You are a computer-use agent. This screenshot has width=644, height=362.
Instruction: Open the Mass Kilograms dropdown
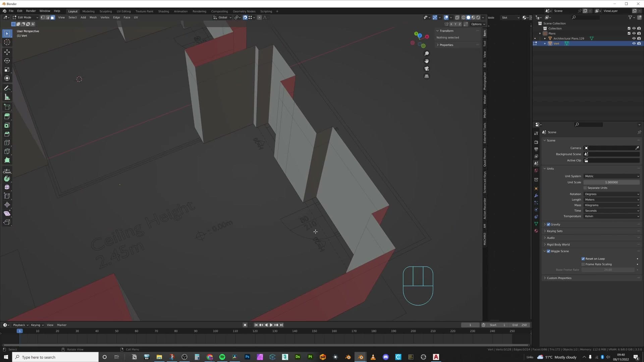tap(611, 205)
